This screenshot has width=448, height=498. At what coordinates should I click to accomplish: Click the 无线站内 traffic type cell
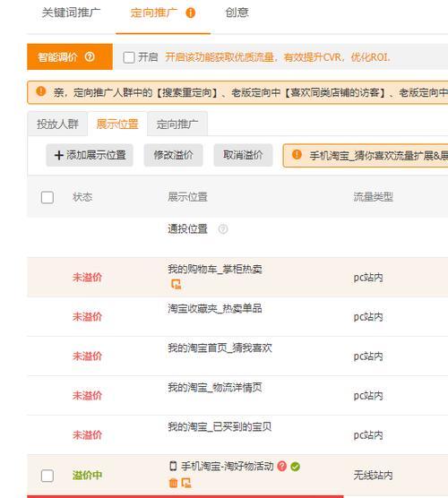(373, 476)
